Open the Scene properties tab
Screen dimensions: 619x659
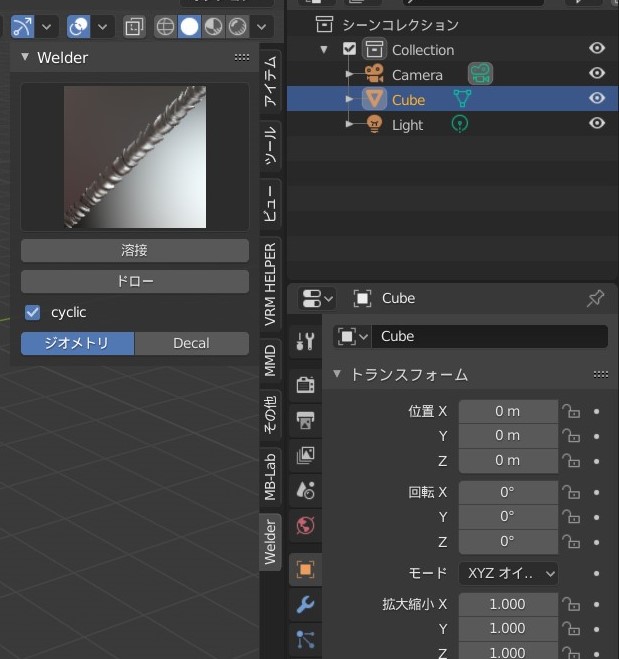click(x=306, y=490)
